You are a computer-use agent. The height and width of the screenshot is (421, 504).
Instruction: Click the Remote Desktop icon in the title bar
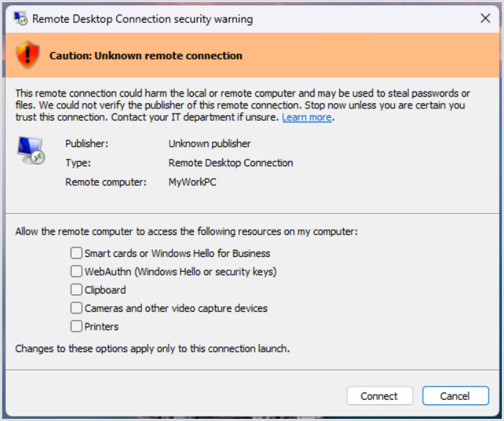[x=20, y=18]
